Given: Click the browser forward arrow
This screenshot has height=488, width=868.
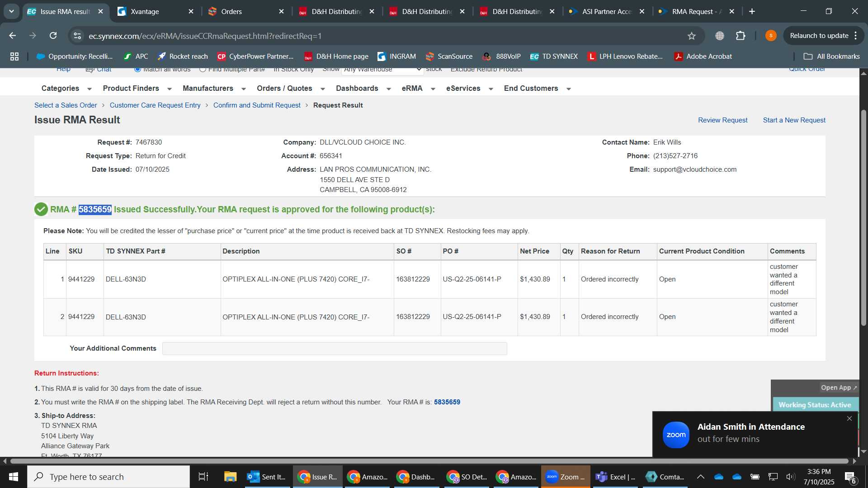Looking at the screenshot, I should [x=33, y=36].
